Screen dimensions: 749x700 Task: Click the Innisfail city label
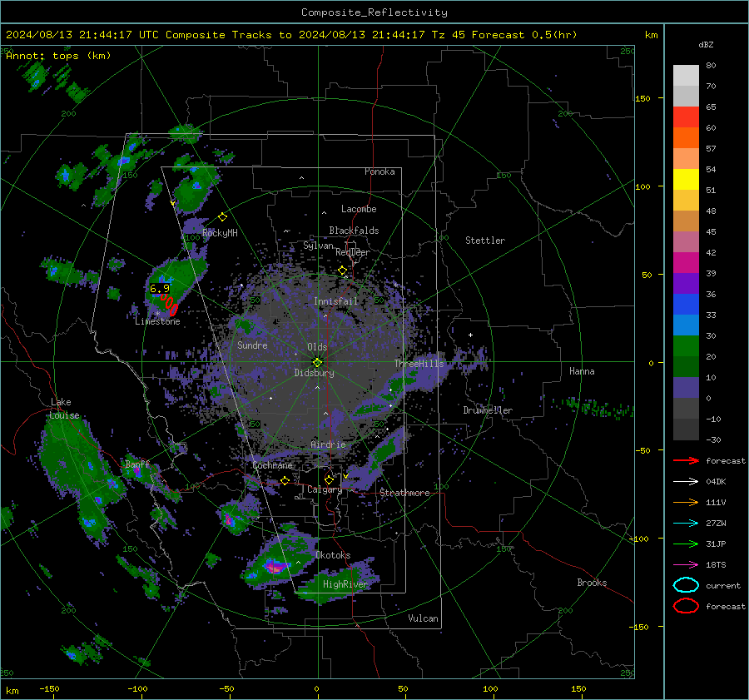(x=335, y=301)
